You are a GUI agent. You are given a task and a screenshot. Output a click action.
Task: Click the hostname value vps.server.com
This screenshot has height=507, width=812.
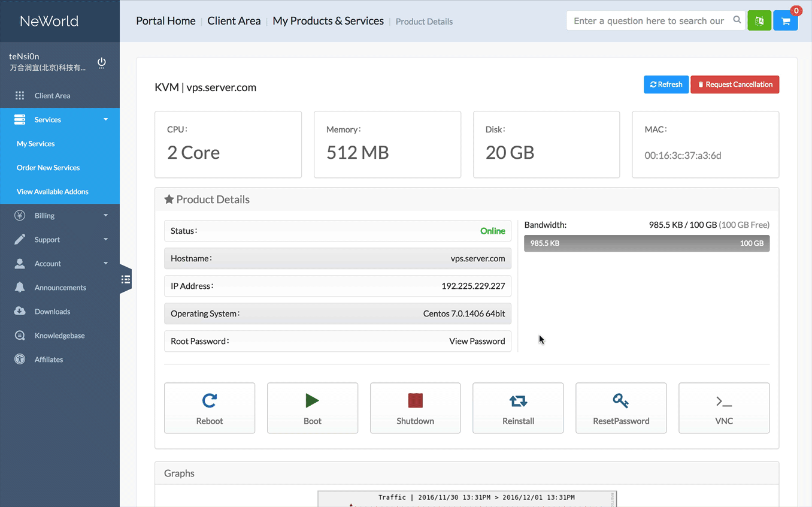(x=478, y=258)
